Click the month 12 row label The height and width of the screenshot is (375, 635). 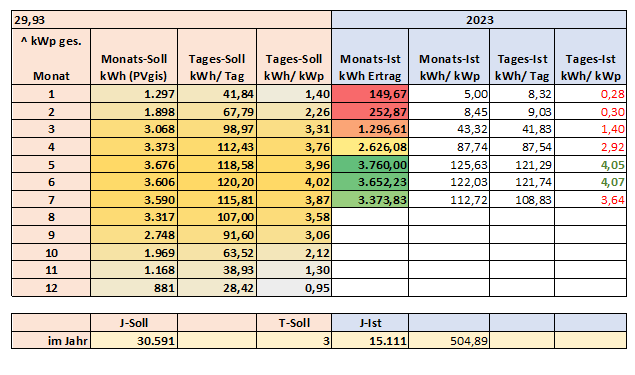pyautogui.click(x=51, y=288)
